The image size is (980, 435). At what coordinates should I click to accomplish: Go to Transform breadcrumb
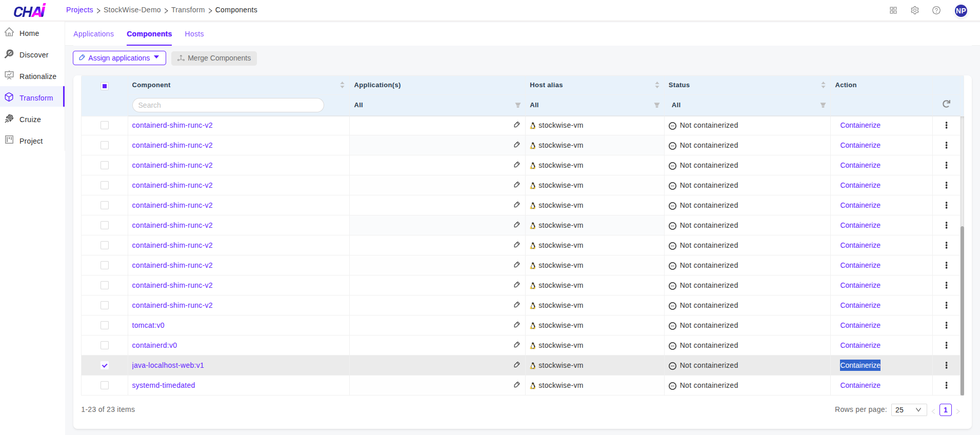188,10
